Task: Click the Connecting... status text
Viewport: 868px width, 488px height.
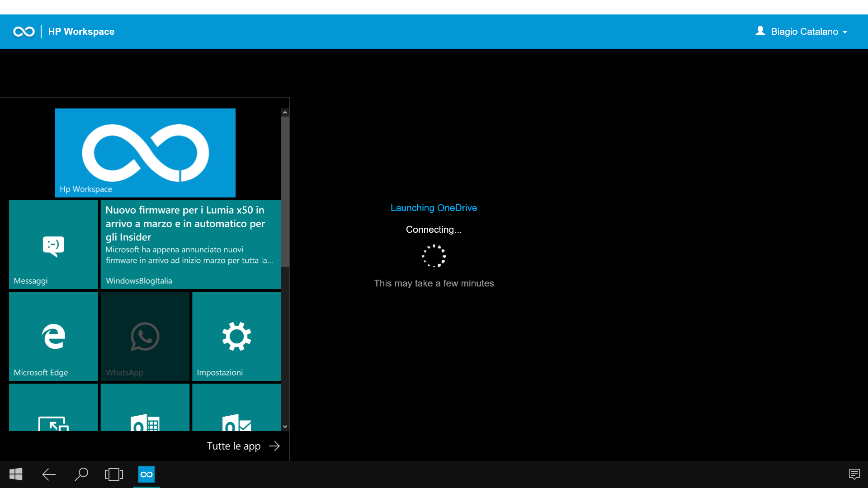Action: tap(434, 230)
